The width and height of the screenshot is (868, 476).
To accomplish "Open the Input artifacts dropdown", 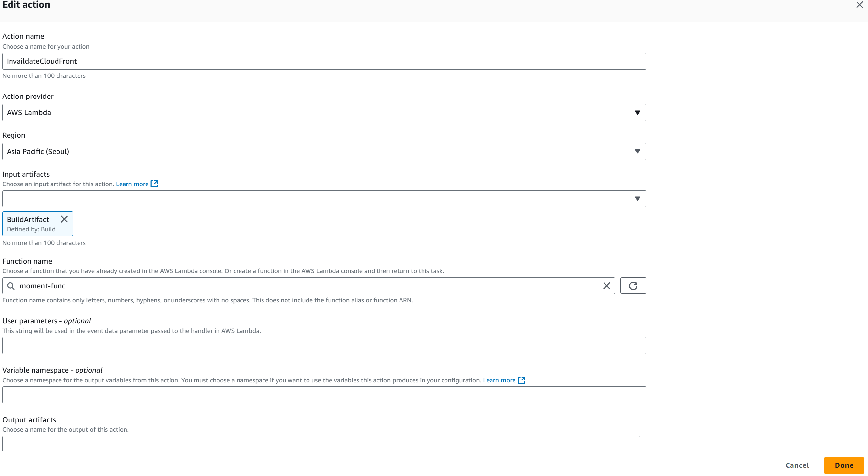I will [324, 199].
